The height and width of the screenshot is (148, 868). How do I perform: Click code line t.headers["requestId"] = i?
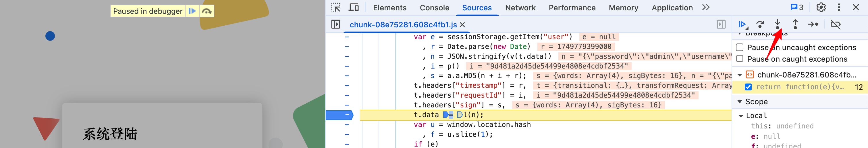pyautogui.click(x=470, y=96)
